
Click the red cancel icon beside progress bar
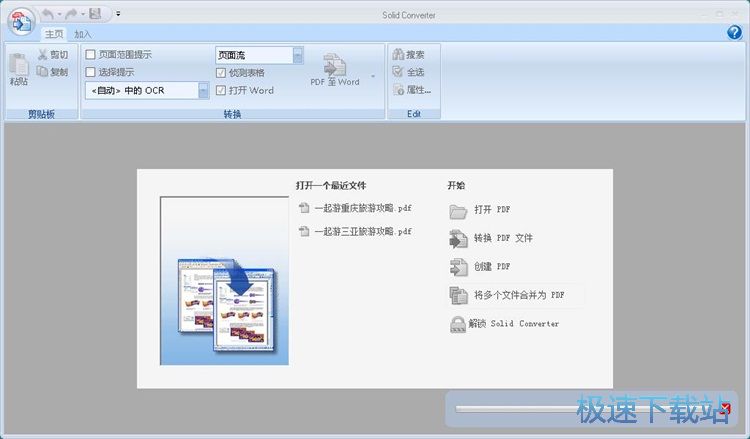[725, 409]
